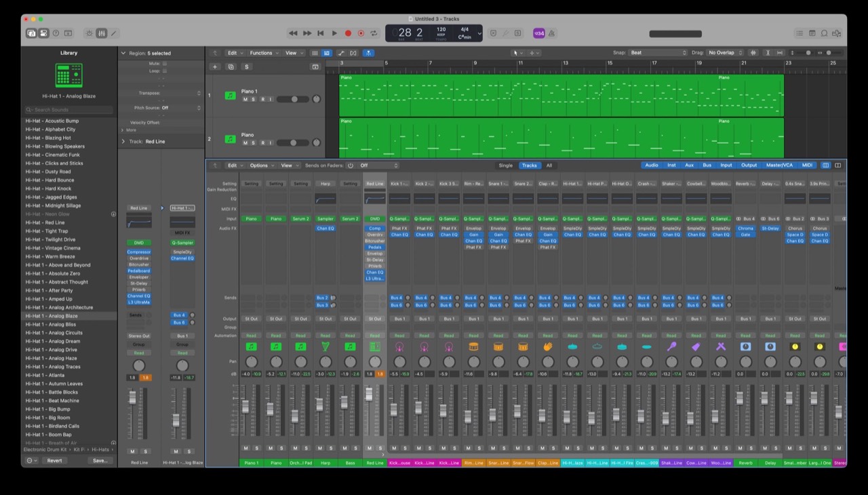The height and width of the screenshot is (495, 868).
Task: Open the List Editors button
Action: [800, 33]
